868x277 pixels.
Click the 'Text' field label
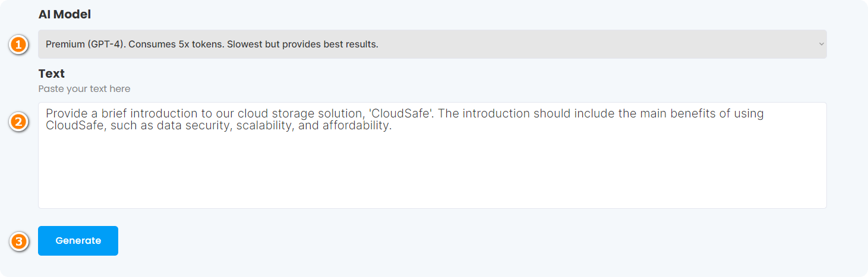[52, 74]
